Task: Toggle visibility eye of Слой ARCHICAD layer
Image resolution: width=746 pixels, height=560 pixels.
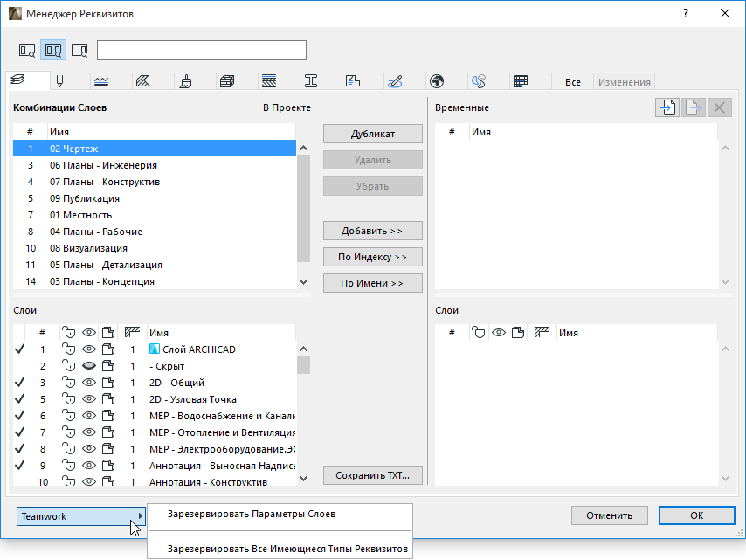Action: pos(89,349)
